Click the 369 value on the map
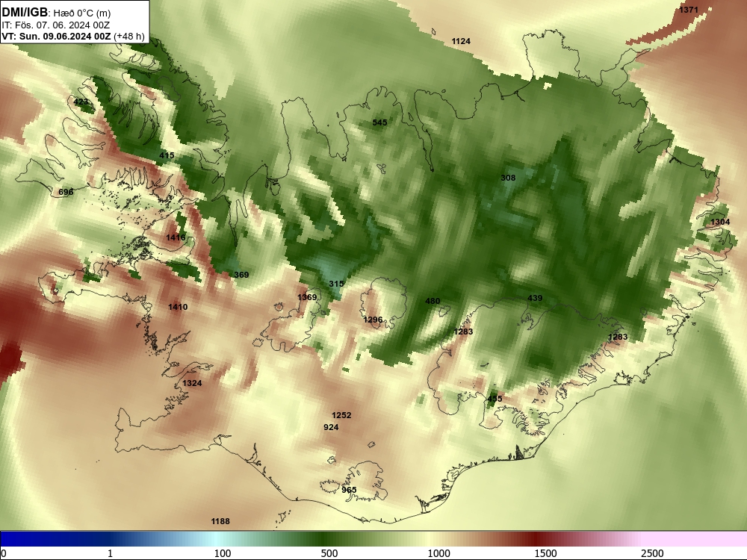 (241, 275)
